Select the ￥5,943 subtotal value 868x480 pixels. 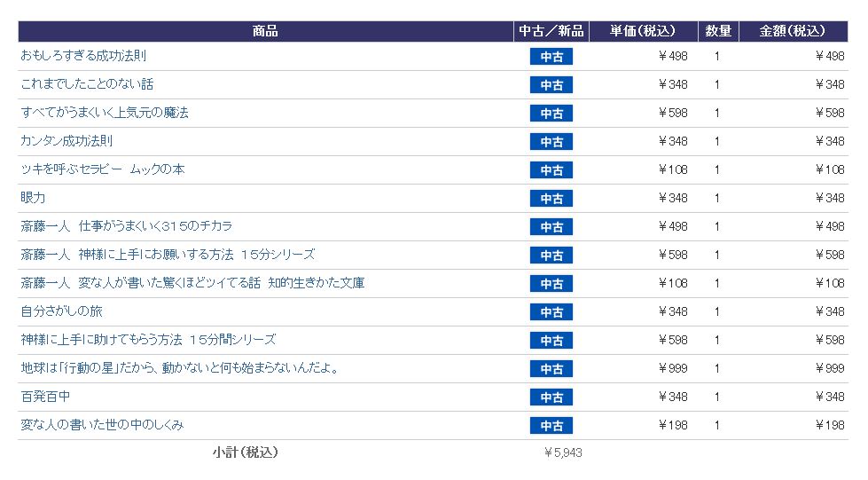(563, 452)
